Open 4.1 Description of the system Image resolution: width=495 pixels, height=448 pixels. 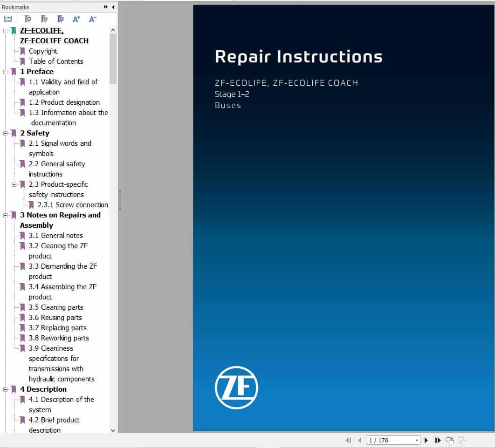[x=62, y=405]
